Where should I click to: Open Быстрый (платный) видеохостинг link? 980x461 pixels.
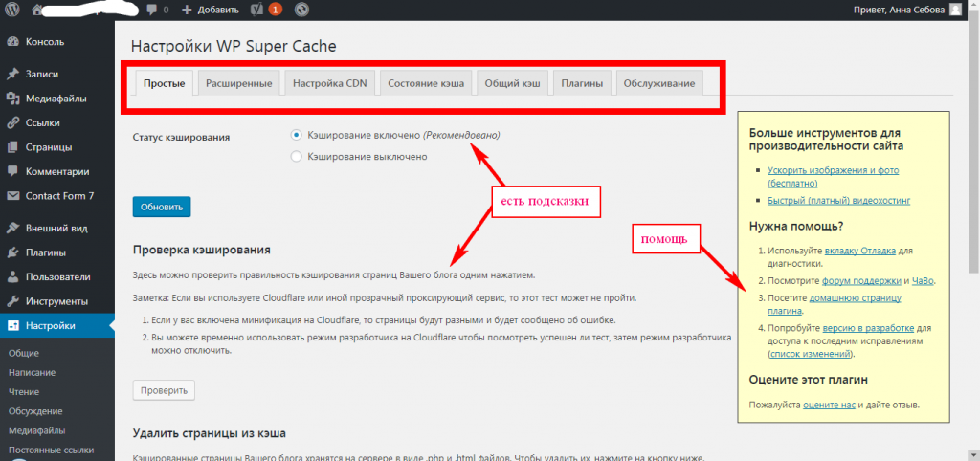[x=838, y=201]
